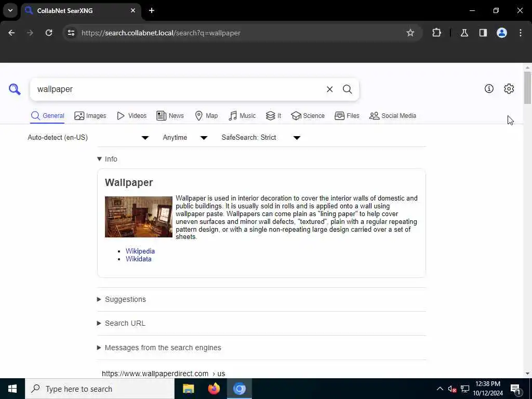
Task: Launch Firefox from taskbar
Action: click(x=214, y=389)
